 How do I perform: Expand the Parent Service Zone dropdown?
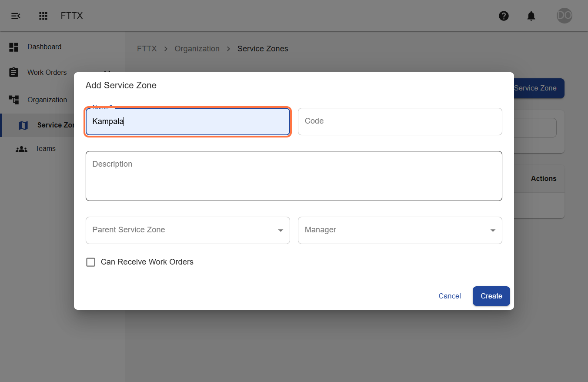[188, 230]
